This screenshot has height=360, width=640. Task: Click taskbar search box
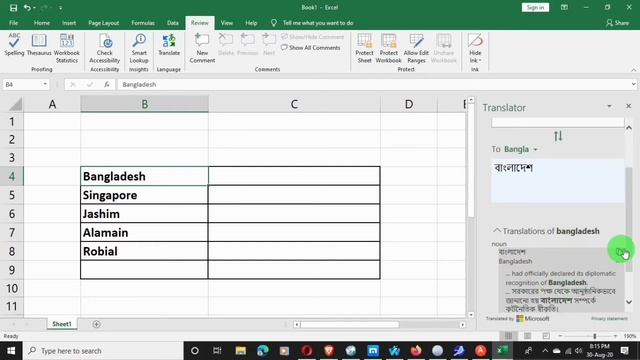pyautogui.click(x=103, y=351)
